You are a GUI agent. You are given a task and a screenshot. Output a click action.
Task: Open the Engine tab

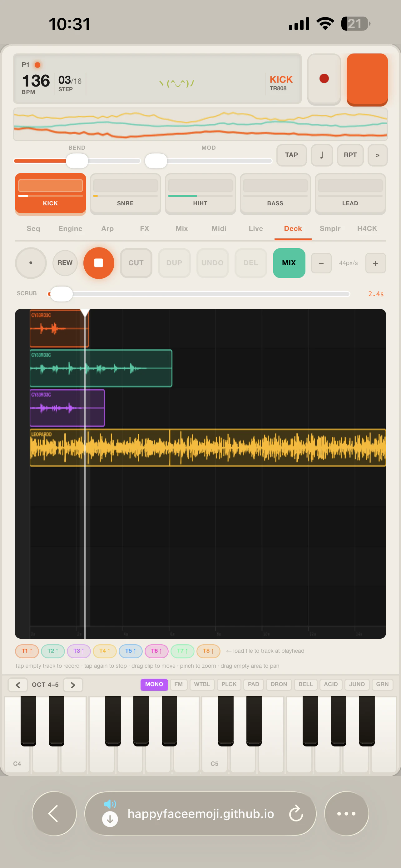click(70, 228)
